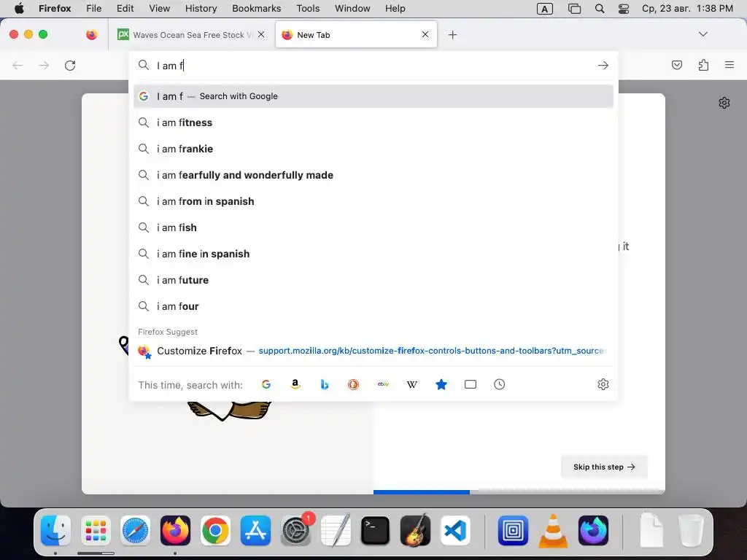Open the input source 'A' menu bar icon
Screen dimensions: 747x560
click(x=544, y=9)
